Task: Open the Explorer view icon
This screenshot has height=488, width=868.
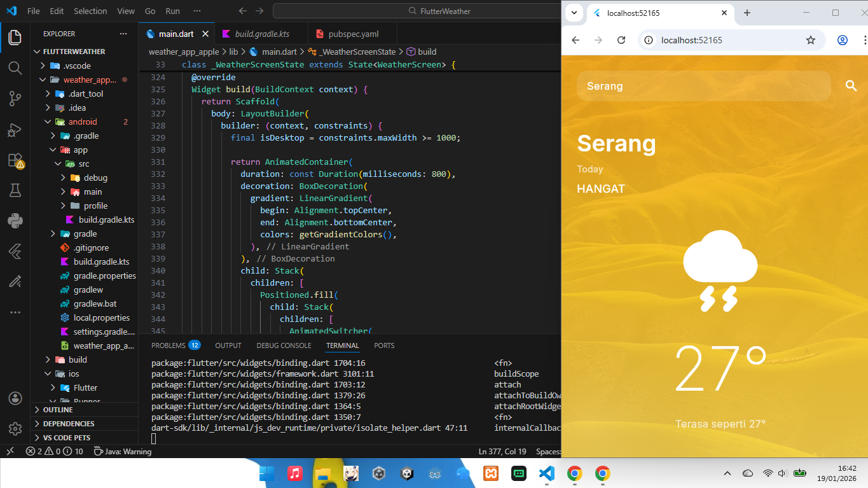Action: tap(14, 37)
